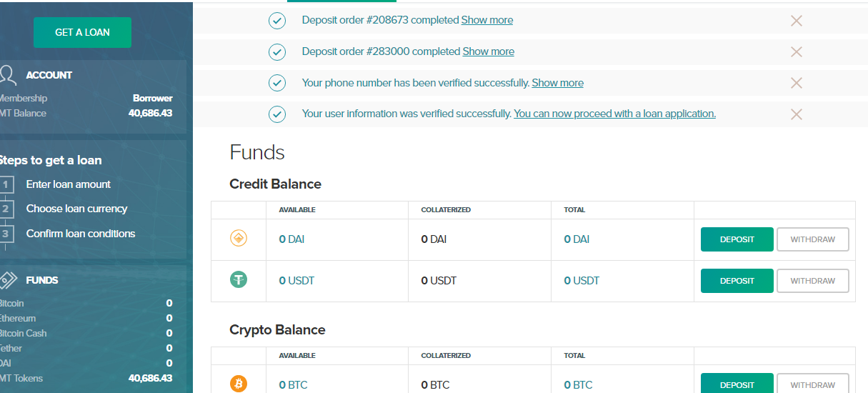Click the available 0 BTC amount
This screenshot has width=868, height=393.
click(x=293, y=384)
